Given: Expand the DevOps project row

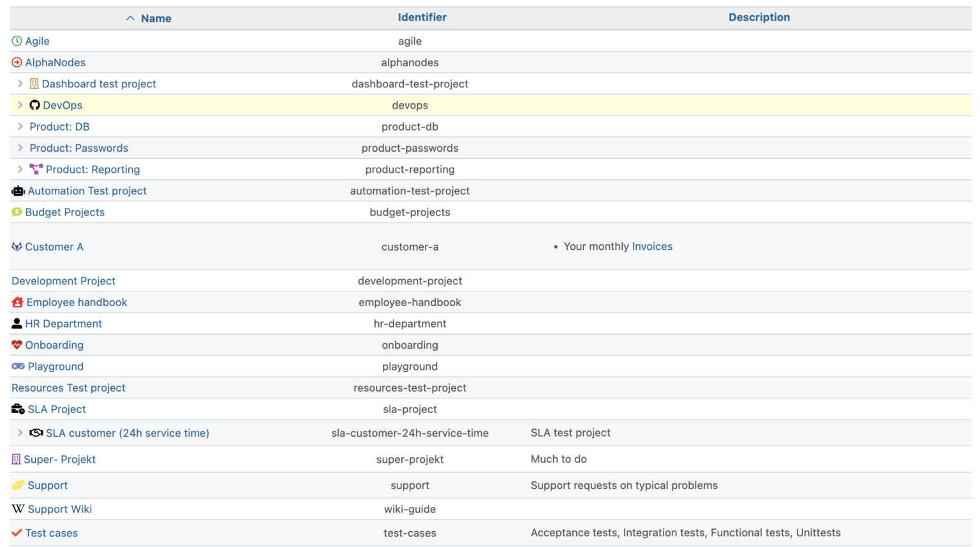Looking at the screenshot, I should click(x=20, y=105).
